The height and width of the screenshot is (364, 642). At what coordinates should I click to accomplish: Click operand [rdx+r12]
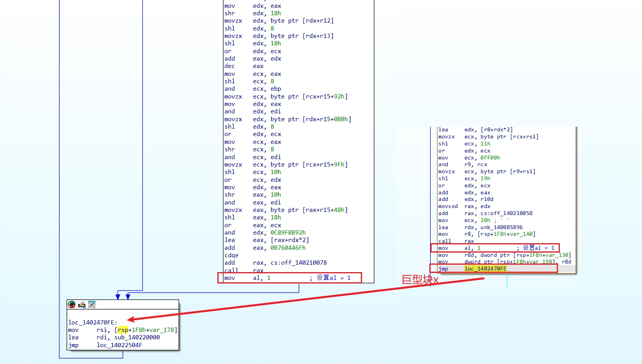[x=318, y=21]
